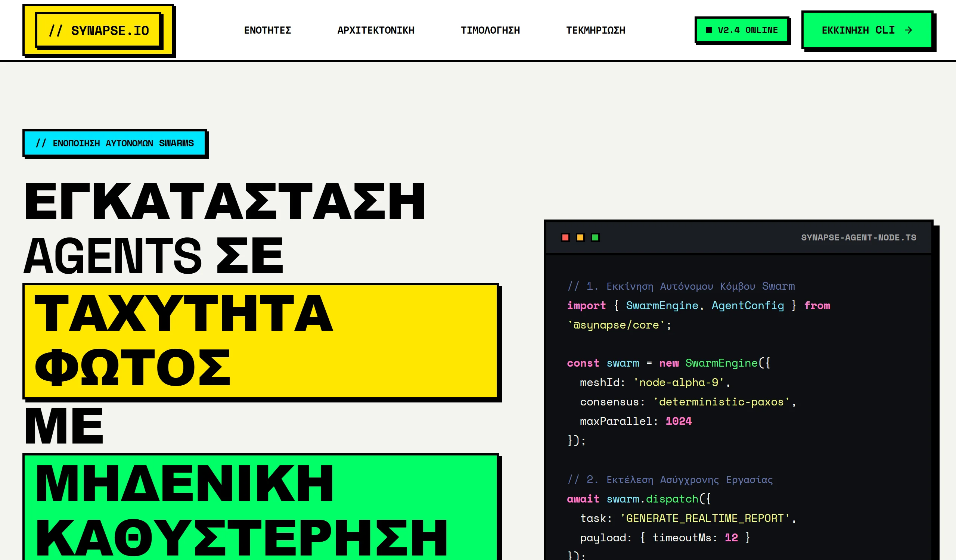The height and width of the screenshot is (560, 956).
Task: Click the maxParallel value 1024
Action: (x=679, y=421)
